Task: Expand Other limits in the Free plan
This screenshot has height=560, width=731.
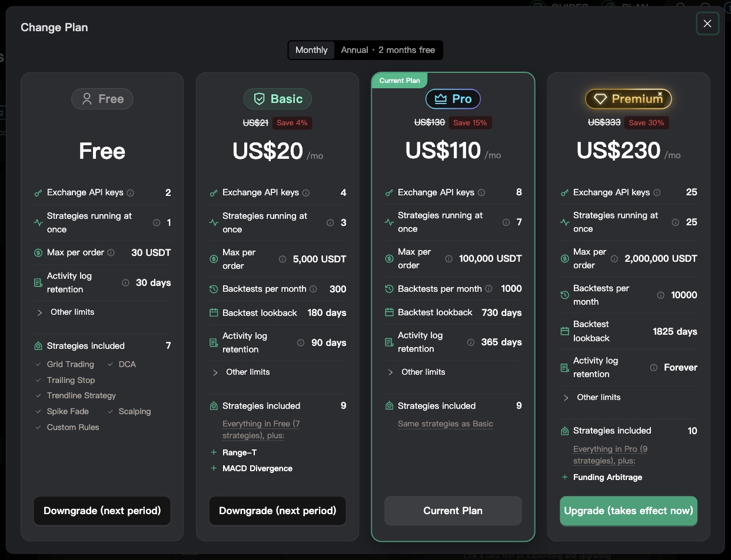Action: pos(65,312)
